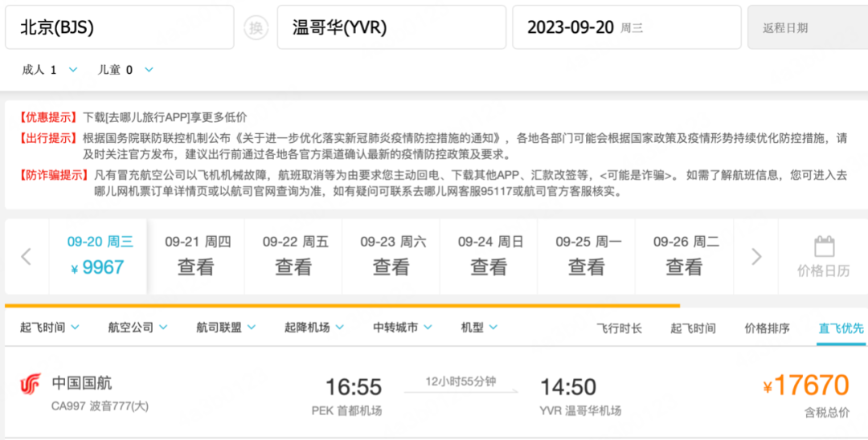Click arrival time 14:50
Image resolution: width=868 pixels, height=440 pixels.
tap(568, 387)
